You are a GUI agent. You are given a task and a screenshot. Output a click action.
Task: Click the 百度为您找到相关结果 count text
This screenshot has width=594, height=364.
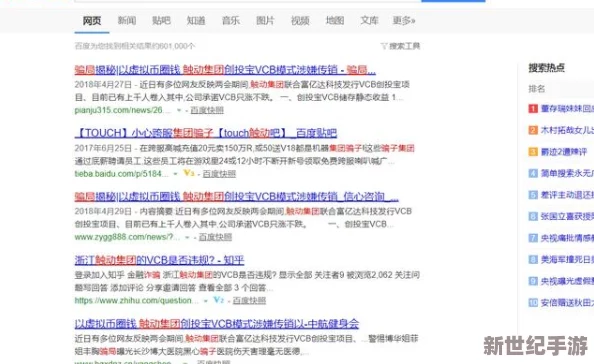[x=134, y=46]
